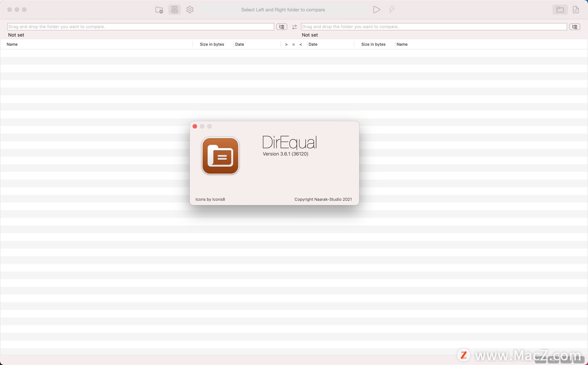The image size is (588, 365).
Task: Click 'Version 3.6.1 (36120)' text
Action: (x=285, y=154)
